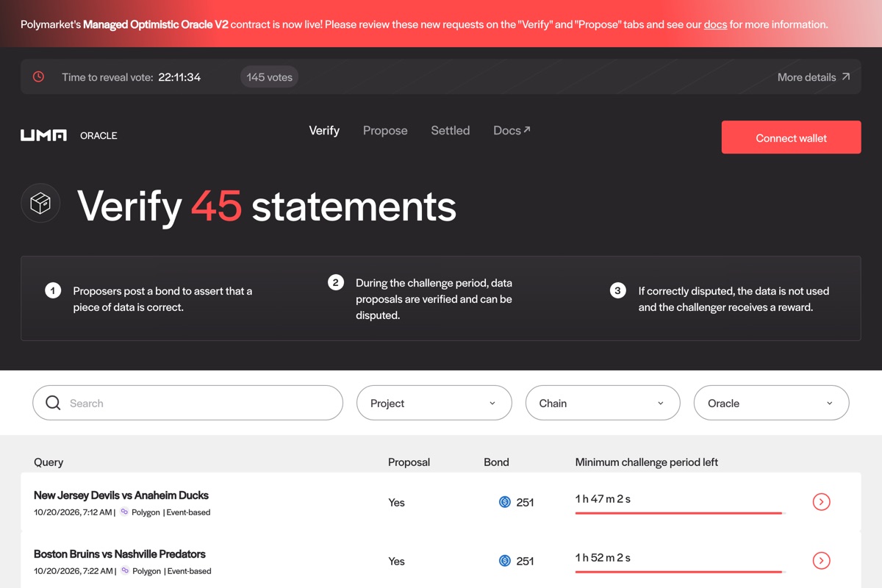This screenshot has height=588, width=882.
Task: Click Polygon chain icon in Bruins row
Action: [x=124, y=570]
